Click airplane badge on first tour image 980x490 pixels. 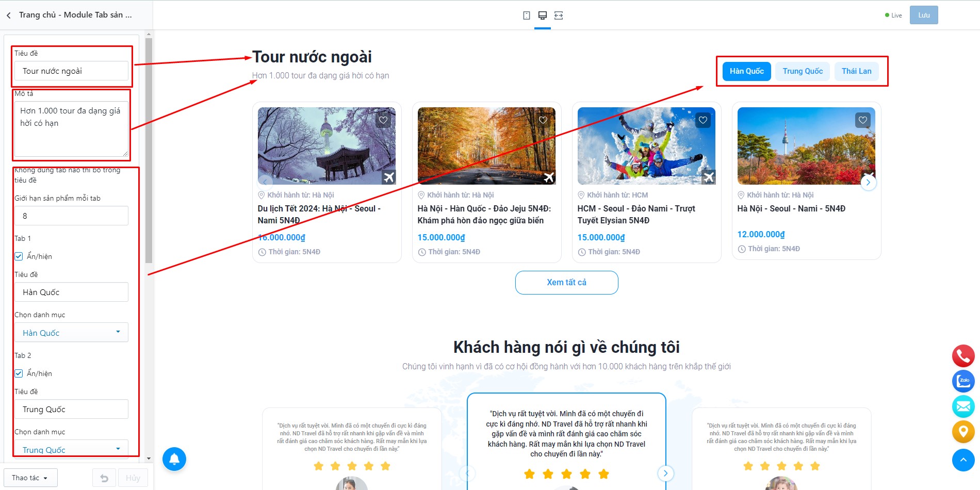[389, 177]
